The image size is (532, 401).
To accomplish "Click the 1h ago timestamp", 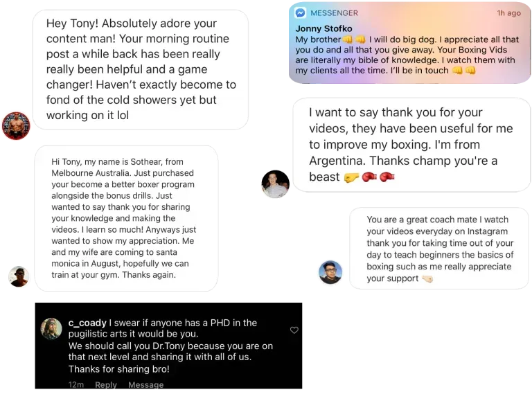I will point(508,13).
